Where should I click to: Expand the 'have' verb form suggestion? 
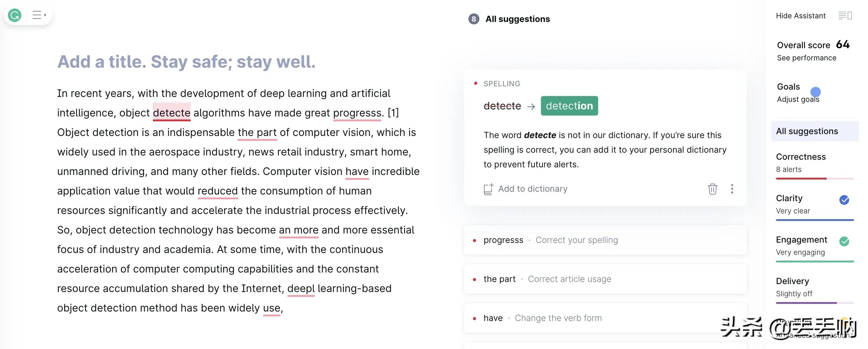(x=605, y=318)
